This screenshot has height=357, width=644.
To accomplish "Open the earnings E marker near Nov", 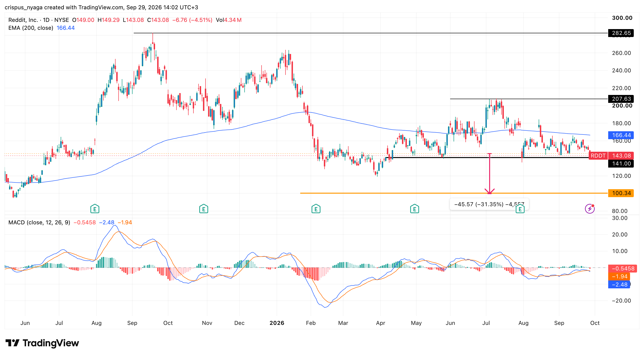I will (x=203, y=209).
